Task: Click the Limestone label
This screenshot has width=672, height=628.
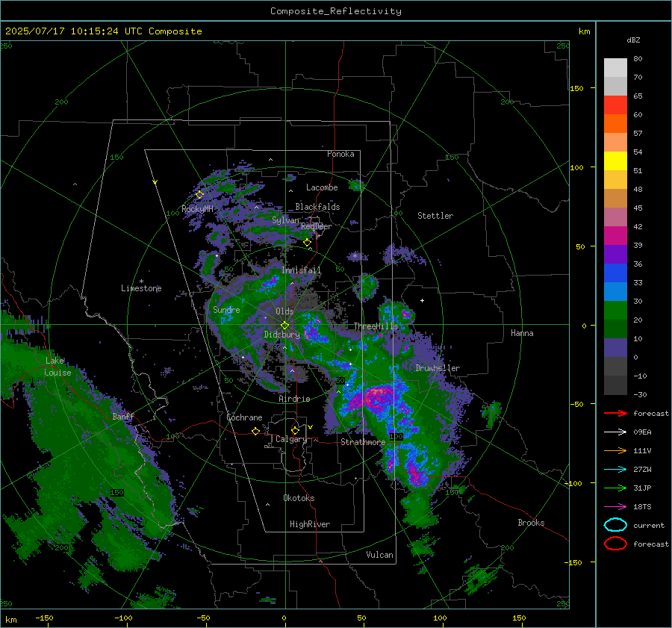Action: coord(141,288)
